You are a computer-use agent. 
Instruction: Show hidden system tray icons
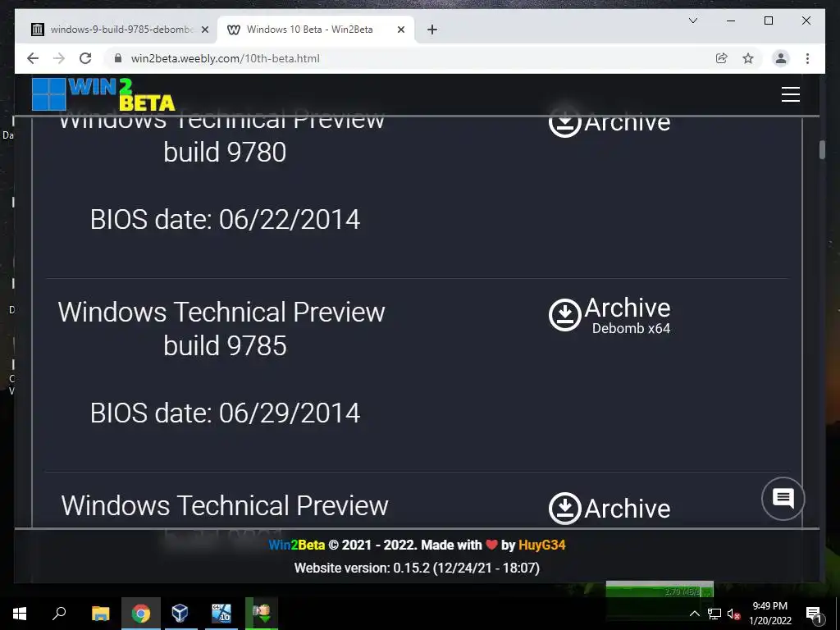(x=694, y=614)
